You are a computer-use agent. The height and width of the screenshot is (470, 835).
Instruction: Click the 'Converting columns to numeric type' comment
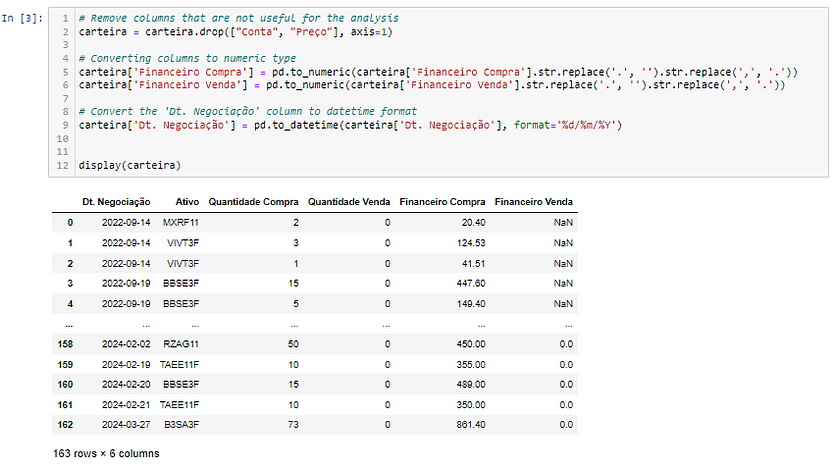point(187,58)
